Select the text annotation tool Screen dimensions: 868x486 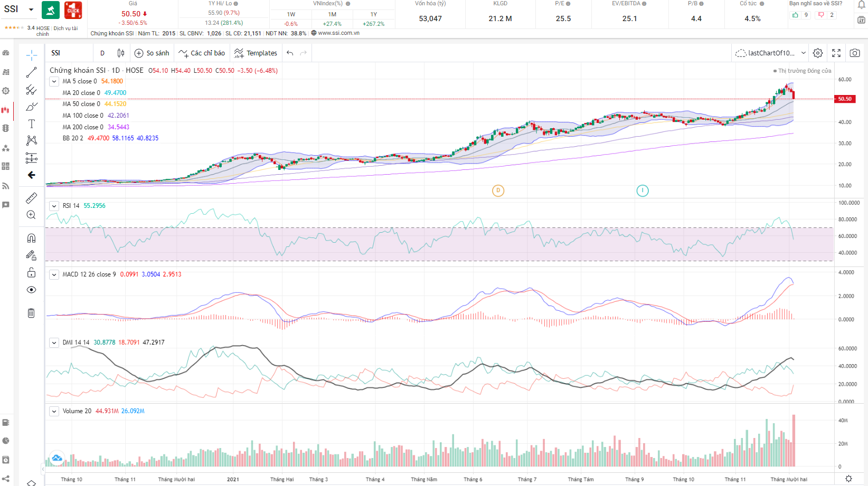click(x=32, y=124)
